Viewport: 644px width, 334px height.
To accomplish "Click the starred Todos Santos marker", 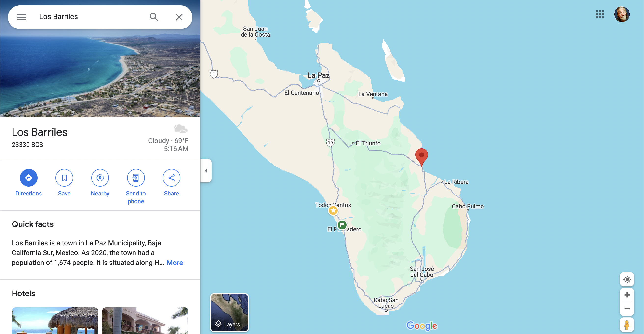I will tap(333, 210).
